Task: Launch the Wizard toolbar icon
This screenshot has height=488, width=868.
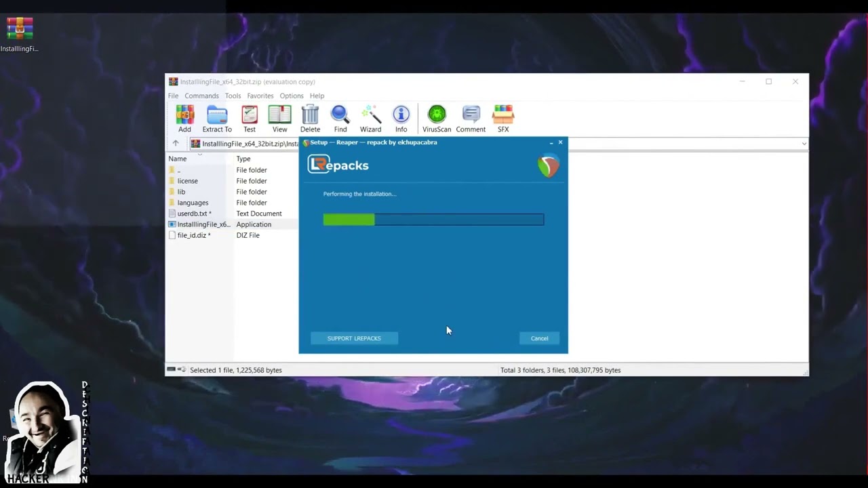Action: click(370, 115)
